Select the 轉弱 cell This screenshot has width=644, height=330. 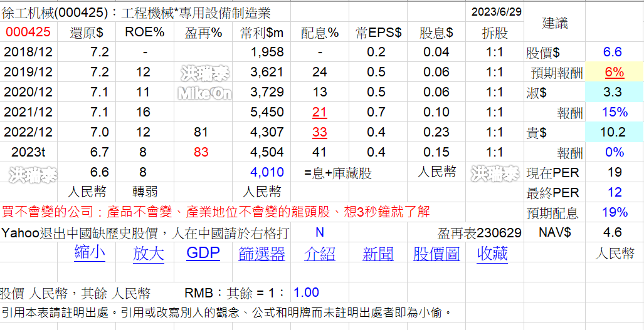pyautogui.click(x=145, y=191)
